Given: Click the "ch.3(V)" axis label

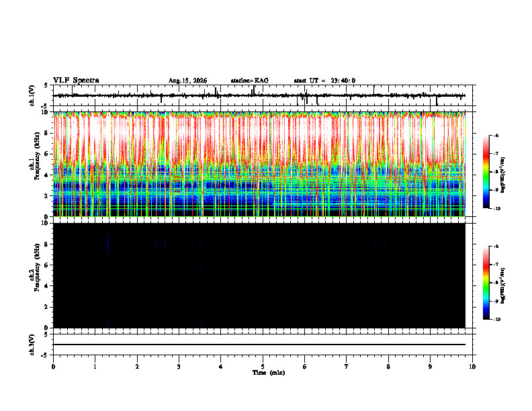Looking at the screenshot, I should [32, 345].
